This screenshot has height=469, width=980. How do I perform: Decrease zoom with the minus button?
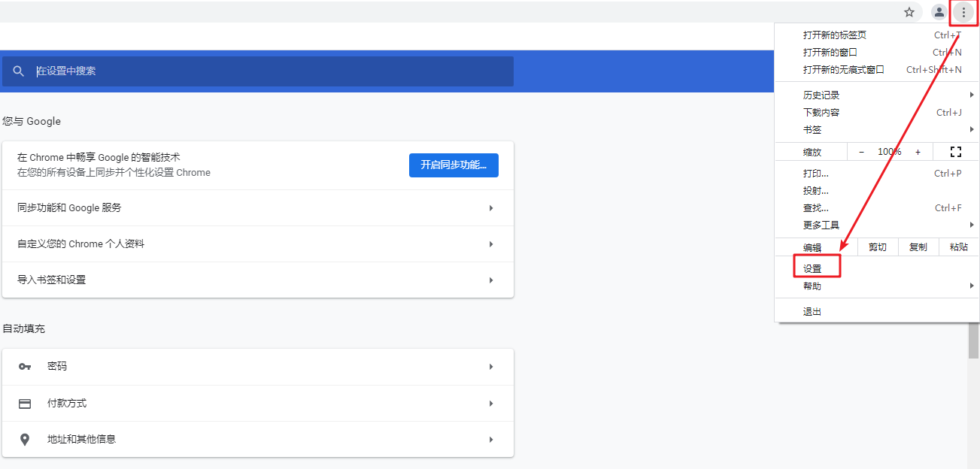tap(861, 152)
